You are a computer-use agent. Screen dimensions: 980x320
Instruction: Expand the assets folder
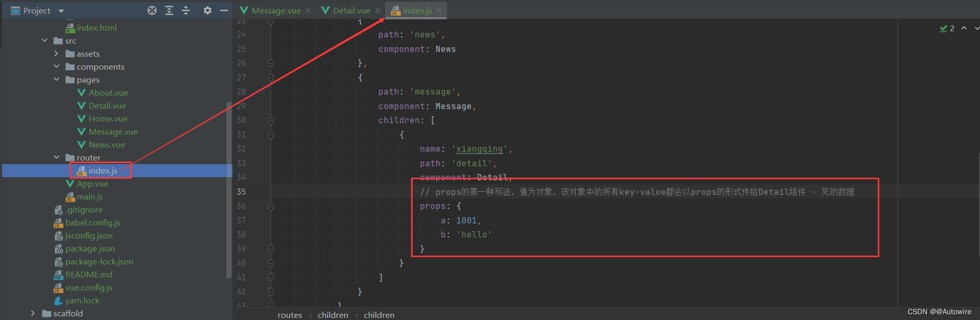point(56,54)
